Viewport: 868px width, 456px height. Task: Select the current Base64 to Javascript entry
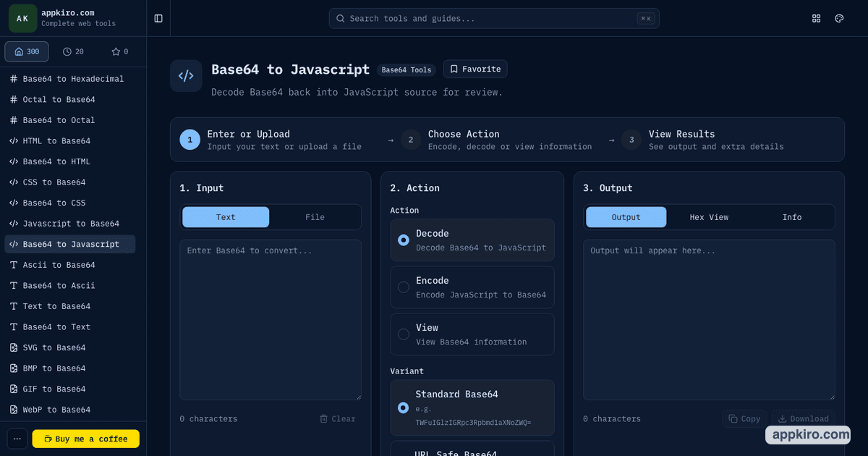tap(70, 244)
